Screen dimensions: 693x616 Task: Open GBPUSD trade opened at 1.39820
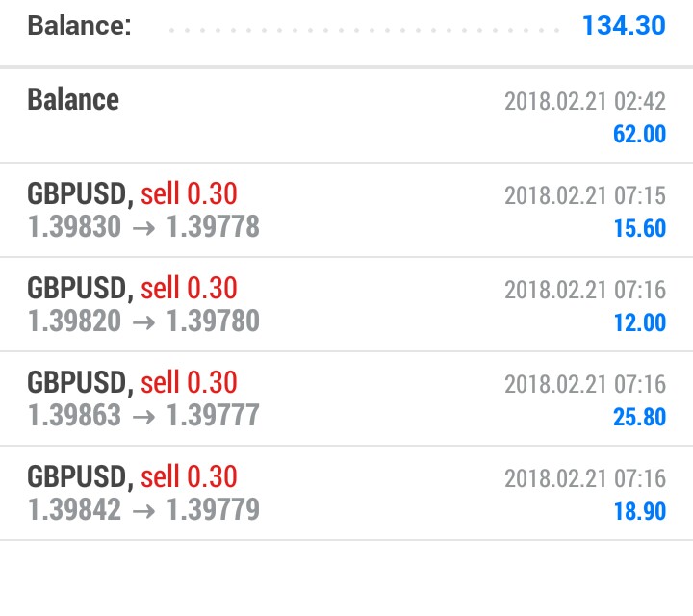coord(346,304)
